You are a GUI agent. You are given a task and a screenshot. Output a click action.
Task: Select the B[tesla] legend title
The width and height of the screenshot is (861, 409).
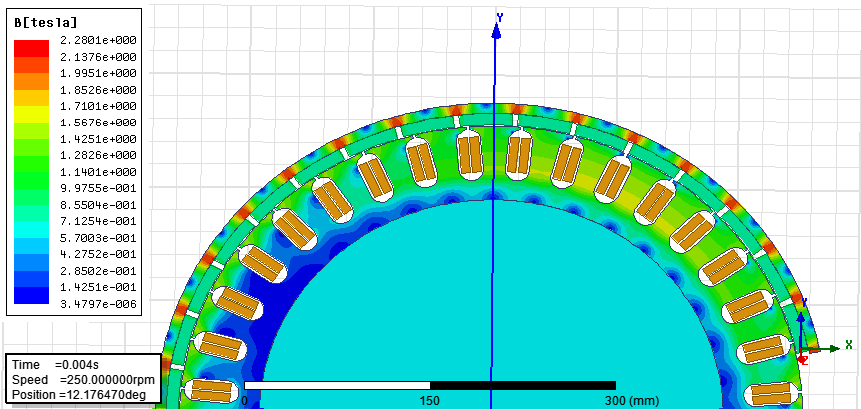(45, 23)
